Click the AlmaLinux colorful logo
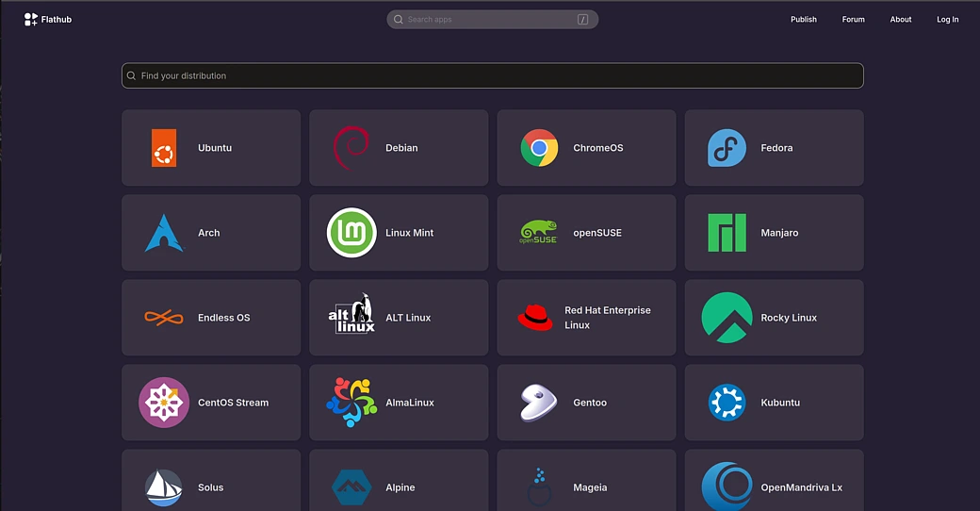This screenshot has height=511, width=980. (x=351, y=403)
